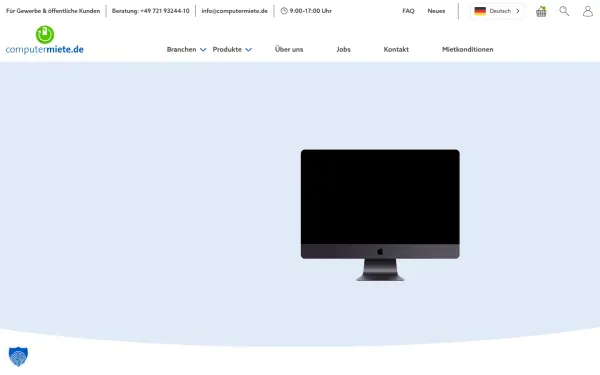The height and width of the screenshot is (375, 600).
Task: Go to the Über uns page
Action: click(x=289, y=49)
